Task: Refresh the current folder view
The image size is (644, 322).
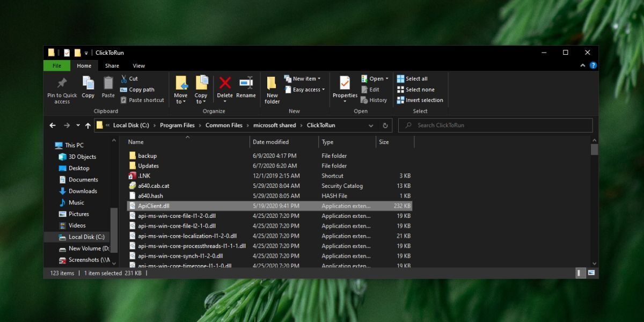Action: coord(385,126)
